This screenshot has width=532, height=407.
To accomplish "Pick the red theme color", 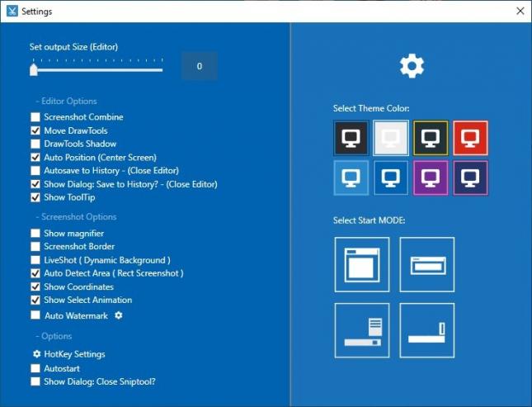I will pyautogui.click(x=470, y=138).
